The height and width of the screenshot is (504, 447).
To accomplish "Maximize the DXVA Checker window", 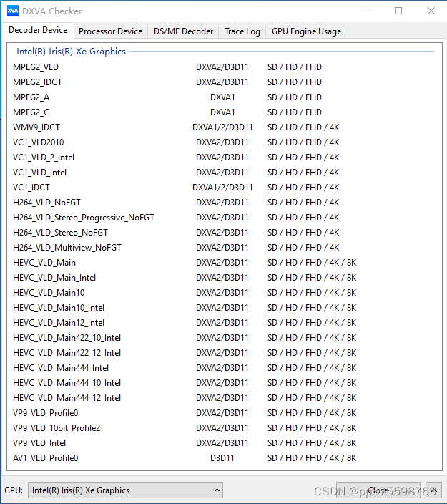I will (398, 11).
